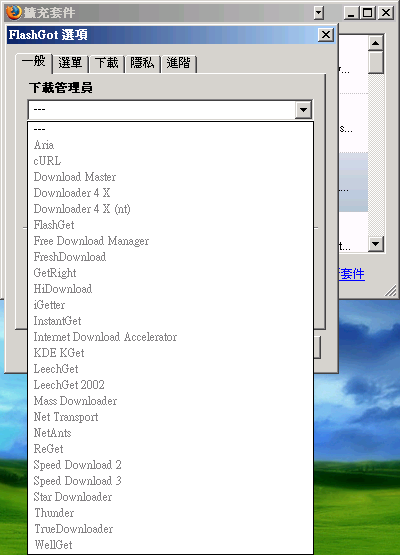This screenshot has height=555, width=400.
Task: Select Aria from the list
Action: [x=170, y=145]
